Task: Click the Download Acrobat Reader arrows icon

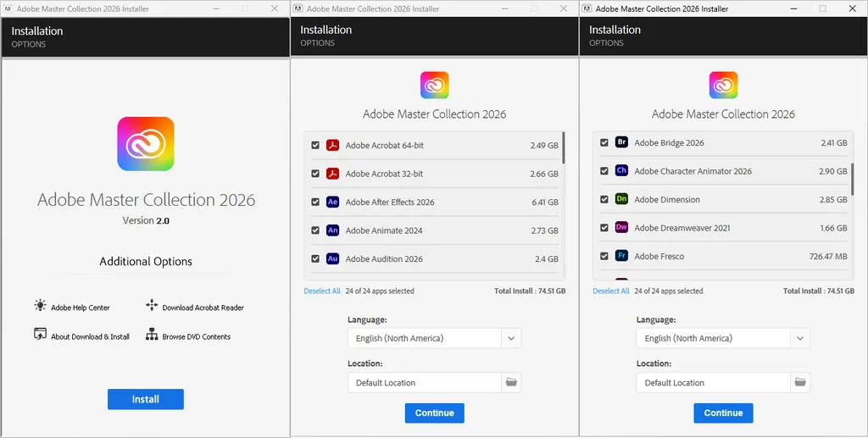Action: [152, 305]
